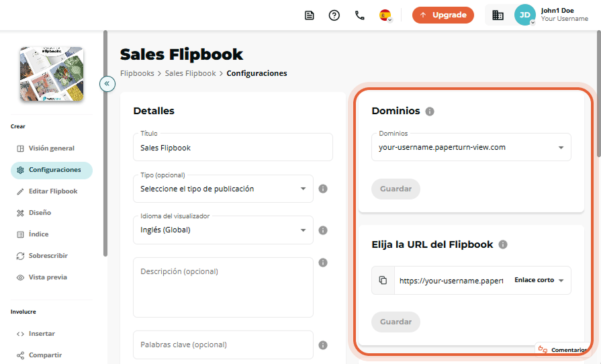The image size is (601, 364).
Task: Click the Sobrescribir refresh icon
Action: 20,256
